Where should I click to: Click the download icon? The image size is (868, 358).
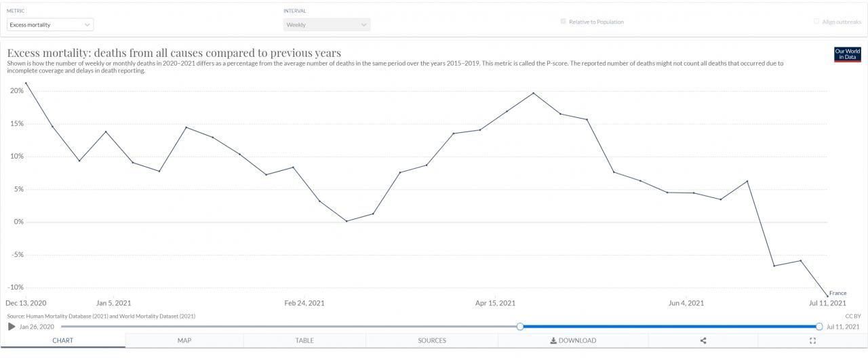tap(553, 340)
